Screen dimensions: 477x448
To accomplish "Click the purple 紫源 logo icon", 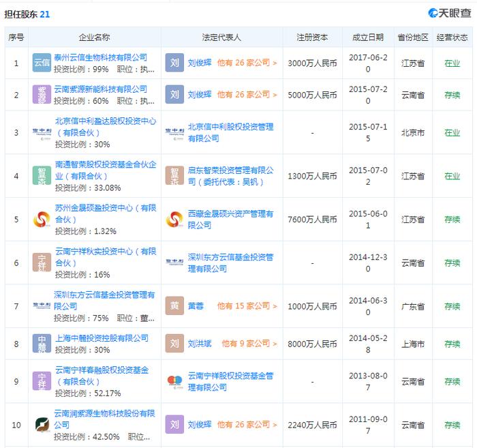I will point(42,94).
